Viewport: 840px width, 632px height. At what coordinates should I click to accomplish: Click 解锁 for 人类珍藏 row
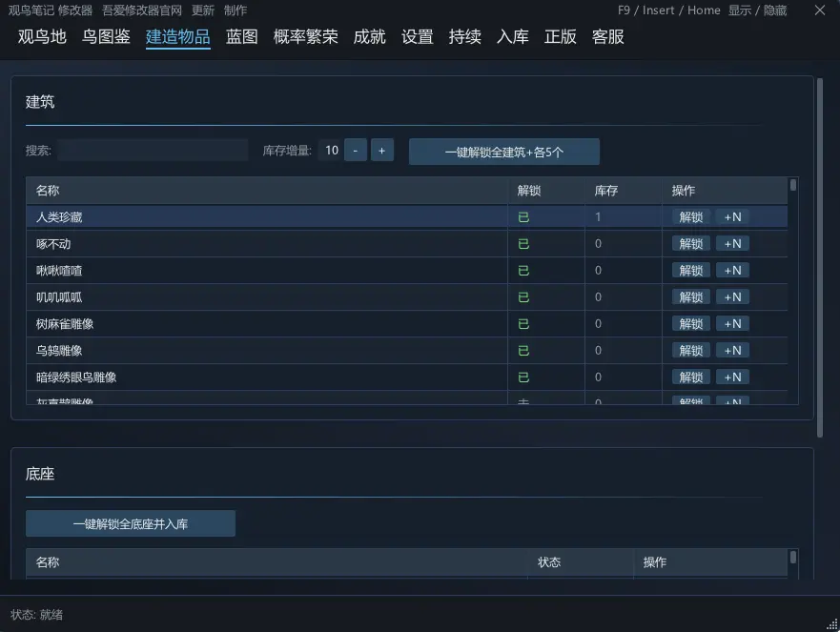[690, 217]
